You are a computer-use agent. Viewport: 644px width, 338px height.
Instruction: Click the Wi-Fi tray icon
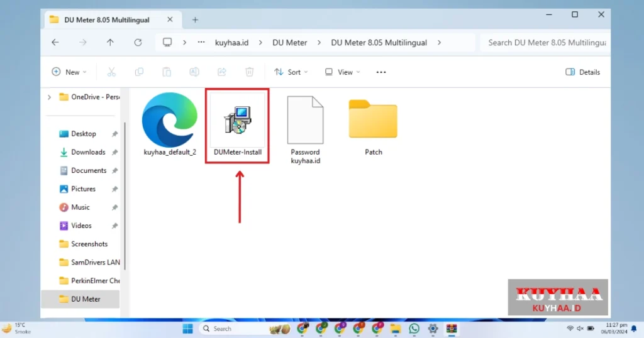pos(570,328)
